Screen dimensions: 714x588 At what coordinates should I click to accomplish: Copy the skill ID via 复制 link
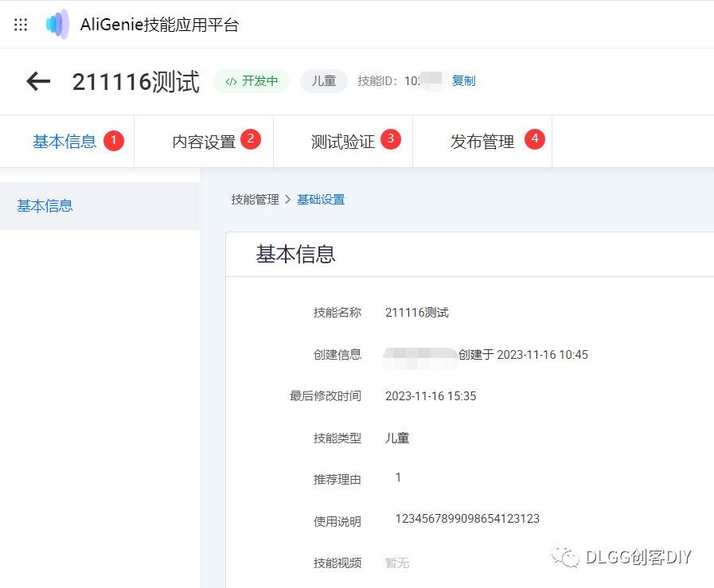463,81
